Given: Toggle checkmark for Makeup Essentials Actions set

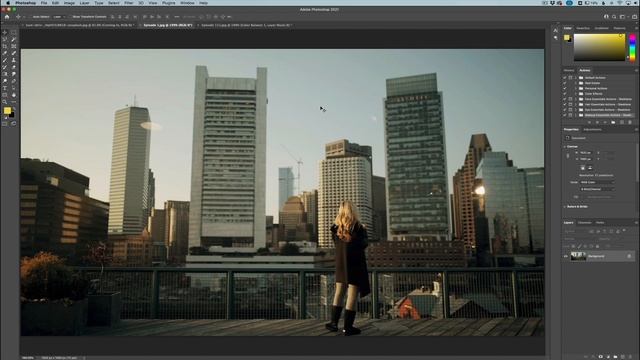Looking at the screenshot, I should coord(565,115).
